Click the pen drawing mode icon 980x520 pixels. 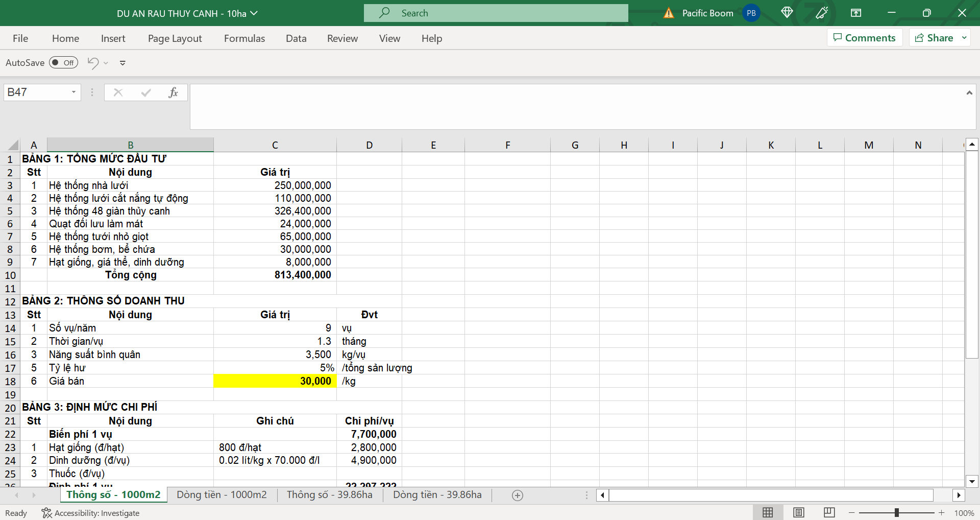tap(821, 13)
